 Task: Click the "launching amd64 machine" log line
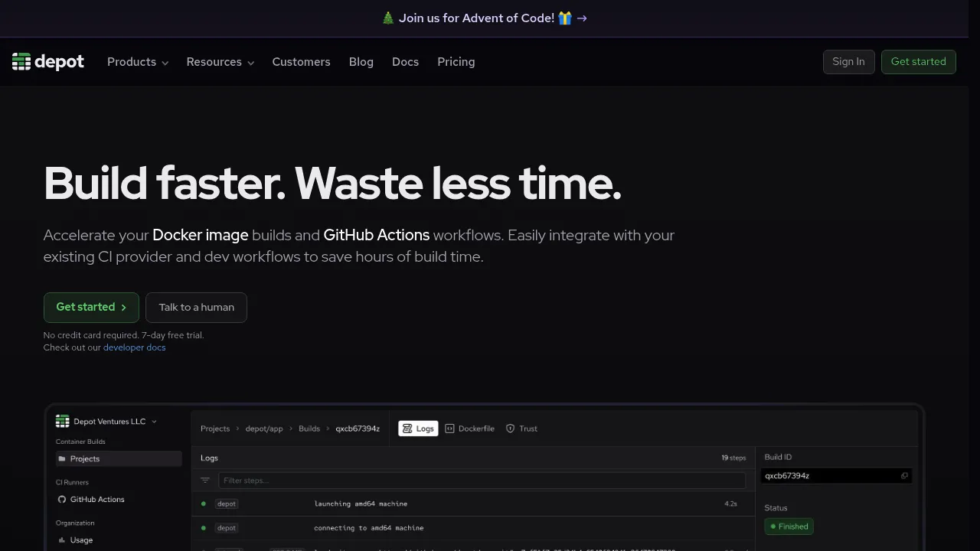[361, 504]
